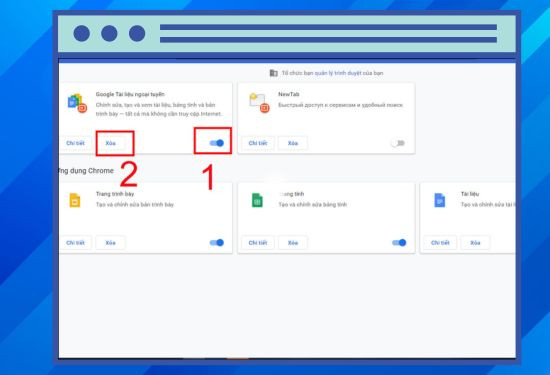This screenshot has width=550, height=375.
Task: Open Chi tiết for Tài liệu app
Action: (x=440, y=243)
